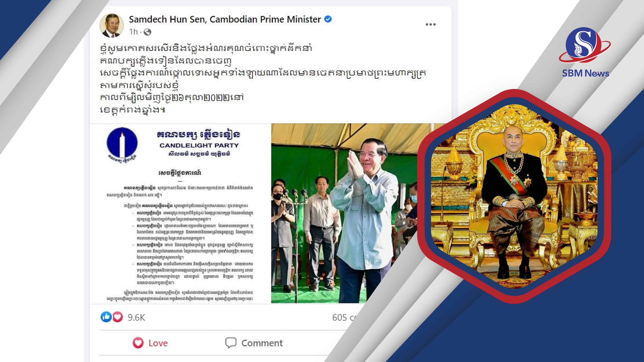
Task: Click the 1h post timestamp
Action: click(133, 32)
